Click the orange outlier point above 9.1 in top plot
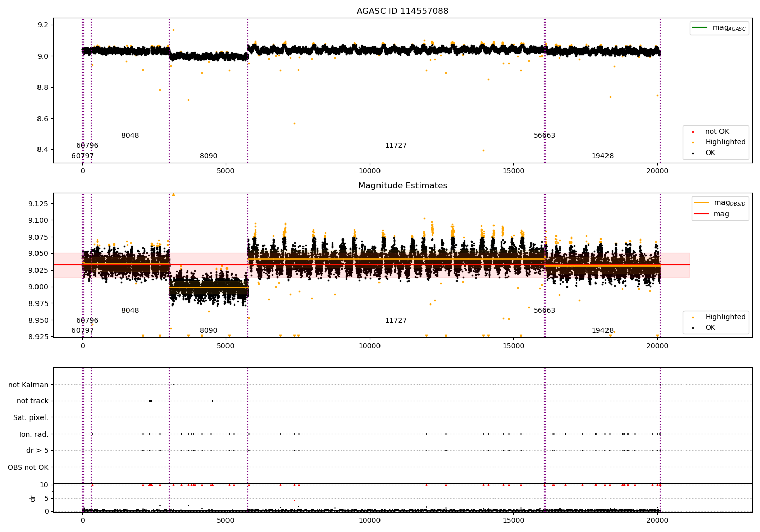The height and width of the screenshot is (532, 760). [x=173, y=30]
